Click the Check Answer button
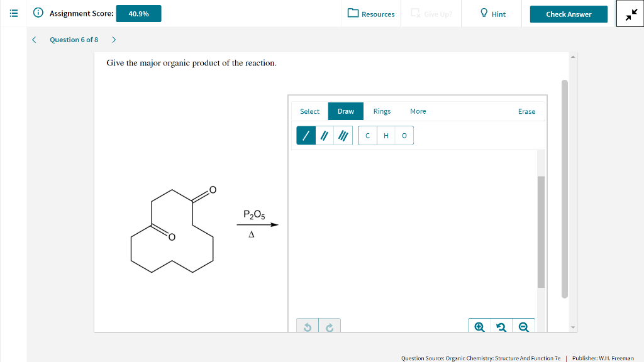The image size is (644, 362). (x=568, y=13)
